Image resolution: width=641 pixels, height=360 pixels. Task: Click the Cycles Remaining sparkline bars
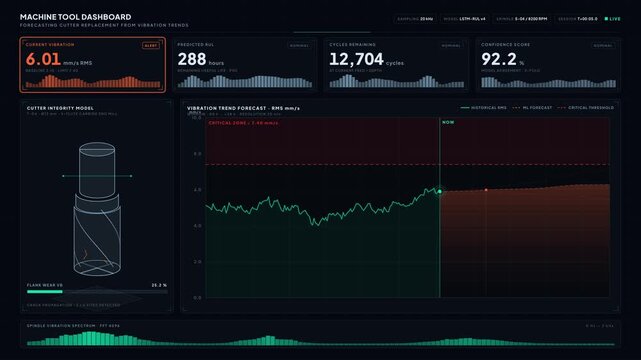pyautogui.click(x=397, y=81)
